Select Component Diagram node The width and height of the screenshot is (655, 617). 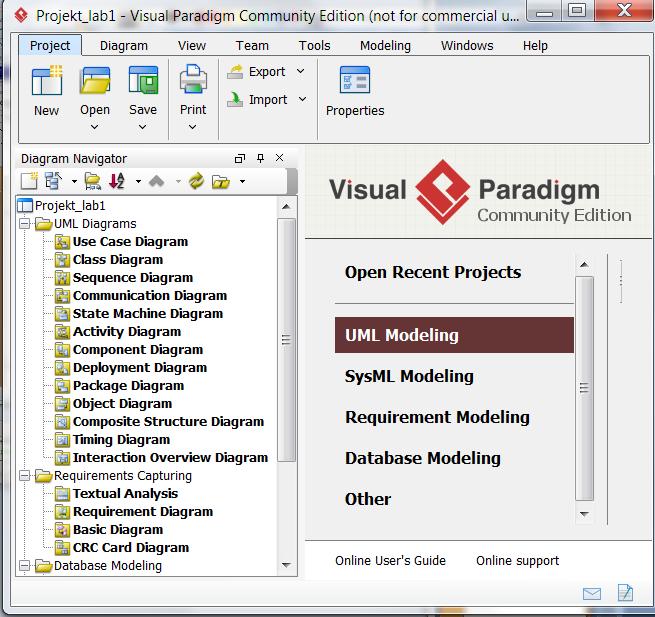tap(138, 349)
